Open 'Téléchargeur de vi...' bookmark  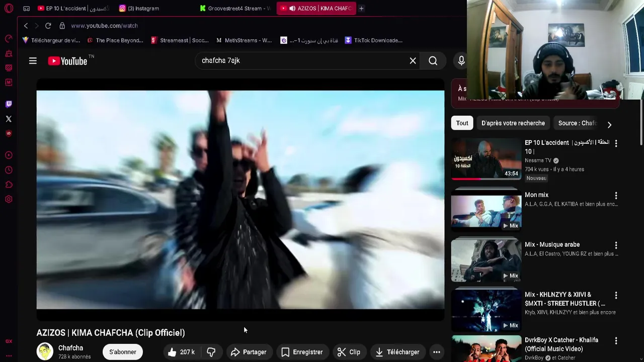51,40
